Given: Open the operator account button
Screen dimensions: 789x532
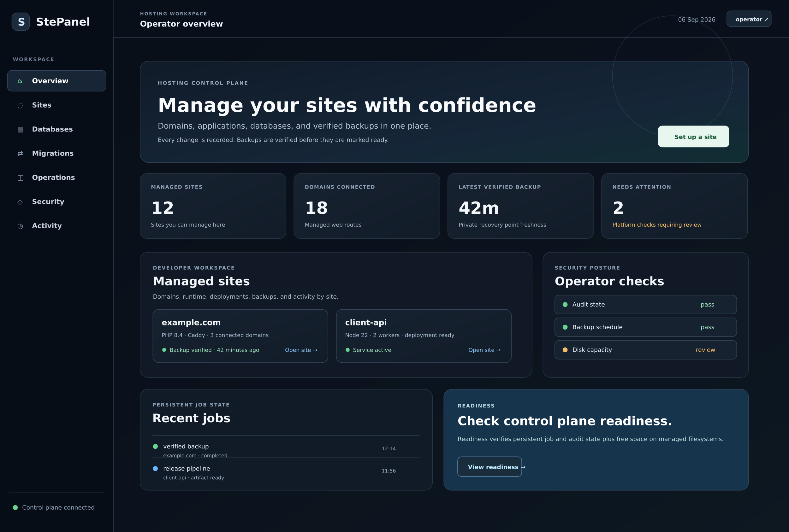Looking at the screenshot, I should (749, 19).
